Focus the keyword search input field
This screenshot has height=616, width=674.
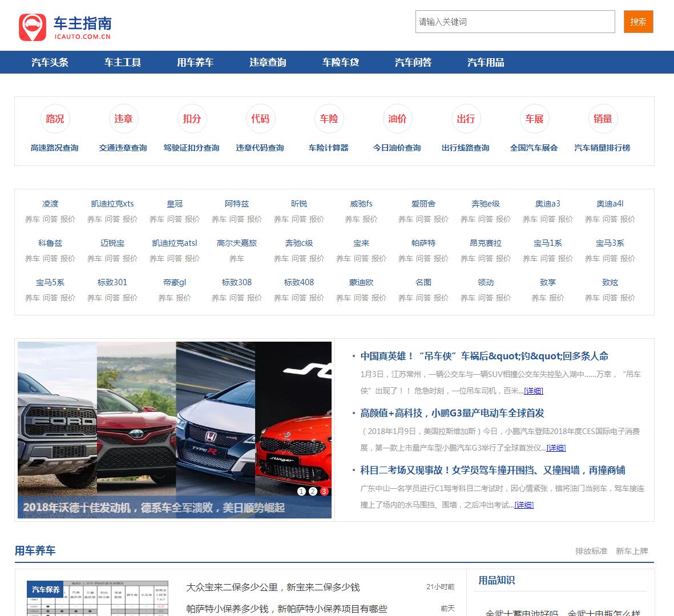515,22
